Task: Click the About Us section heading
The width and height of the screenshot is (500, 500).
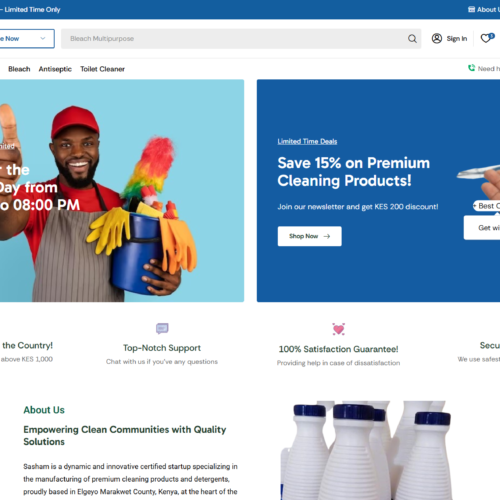Action: (44, 410)
